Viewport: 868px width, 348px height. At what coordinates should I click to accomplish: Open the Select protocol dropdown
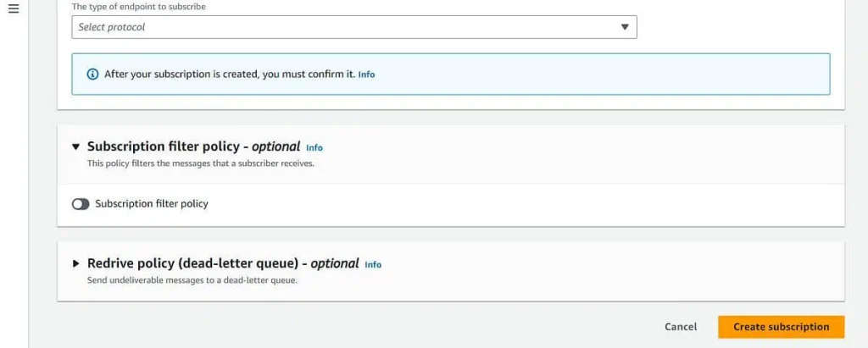tap(354, 27)
